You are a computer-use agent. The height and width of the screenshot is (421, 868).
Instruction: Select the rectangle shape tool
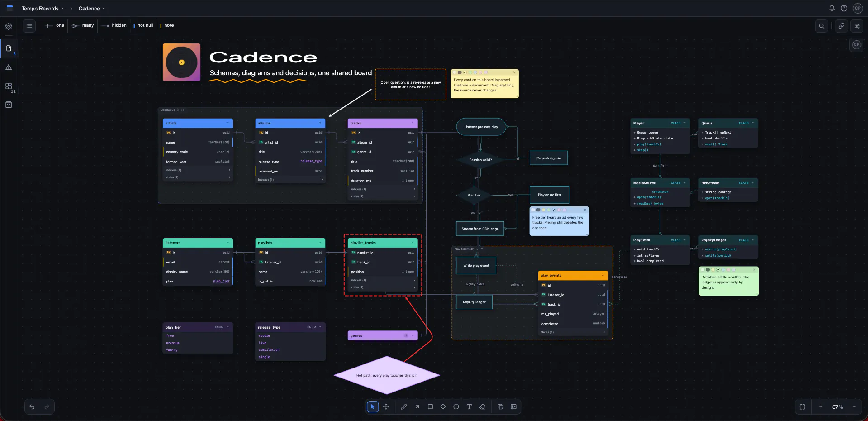point(430,407)
